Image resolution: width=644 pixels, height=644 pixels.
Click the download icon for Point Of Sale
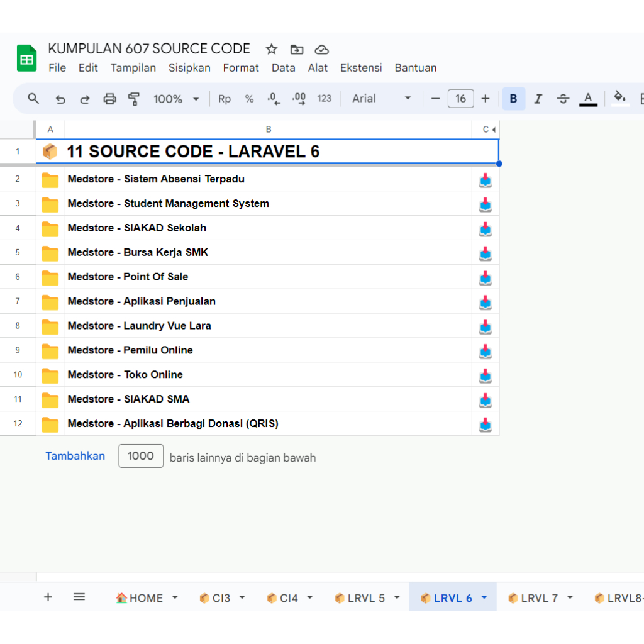tap(485, 277)
